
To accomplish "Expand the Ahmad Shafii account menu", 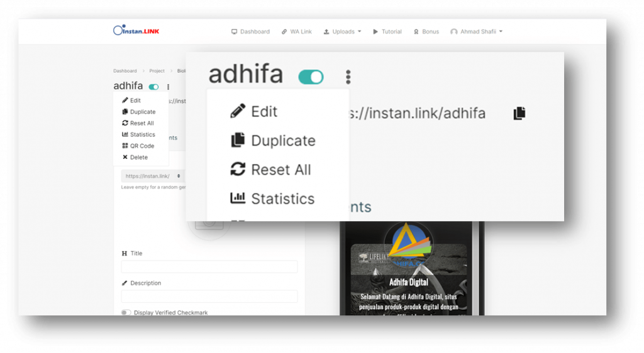I will tap(477, 31).
